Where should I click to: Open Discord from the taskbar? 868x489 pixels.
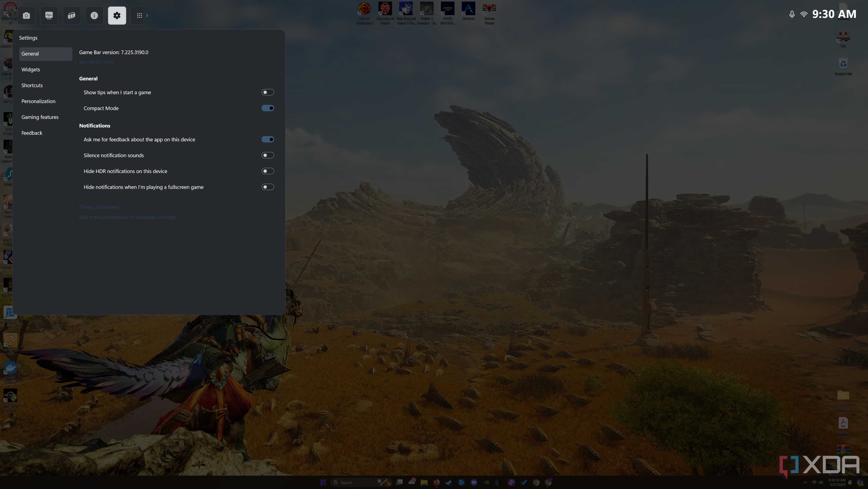474,482
